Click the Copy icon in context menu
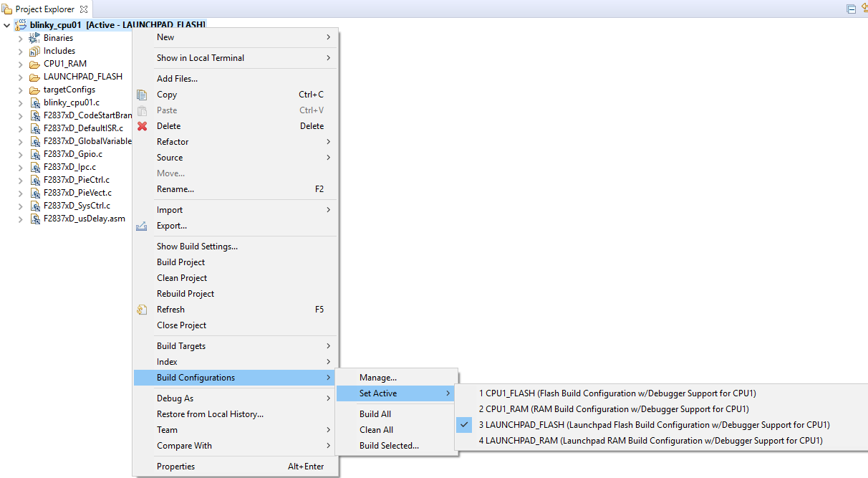The image size is (868, 478). (141, 94)
